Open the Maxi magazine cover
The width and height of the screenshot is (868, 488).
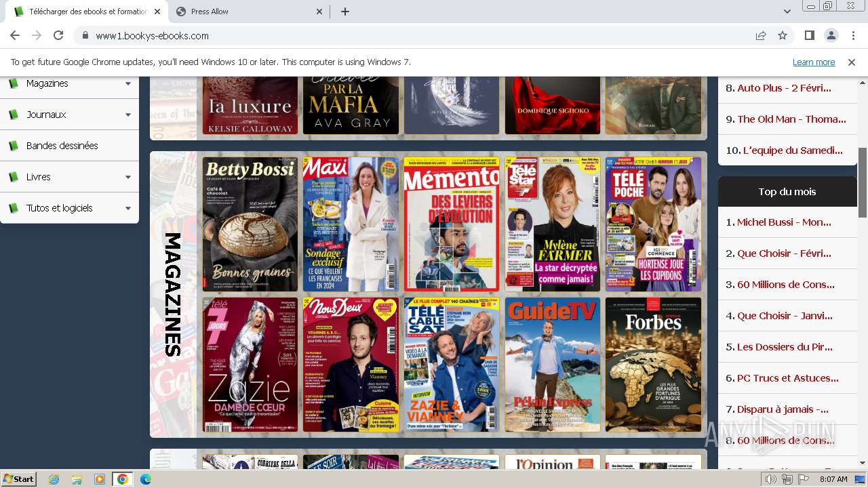click(351, 224)
